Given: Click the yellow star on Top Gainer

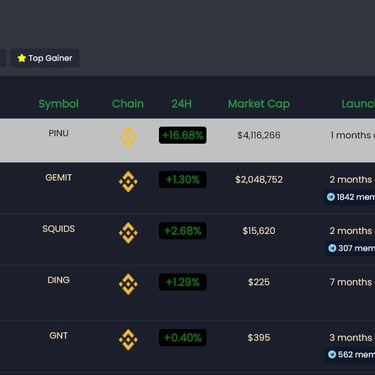Looking at the screenshot, I should click(x=22, y=58).
